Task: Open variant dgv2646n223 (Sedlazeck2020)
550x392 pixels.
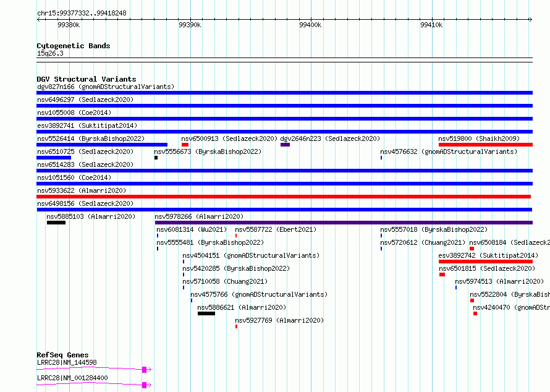Action: tap(330, 138)
